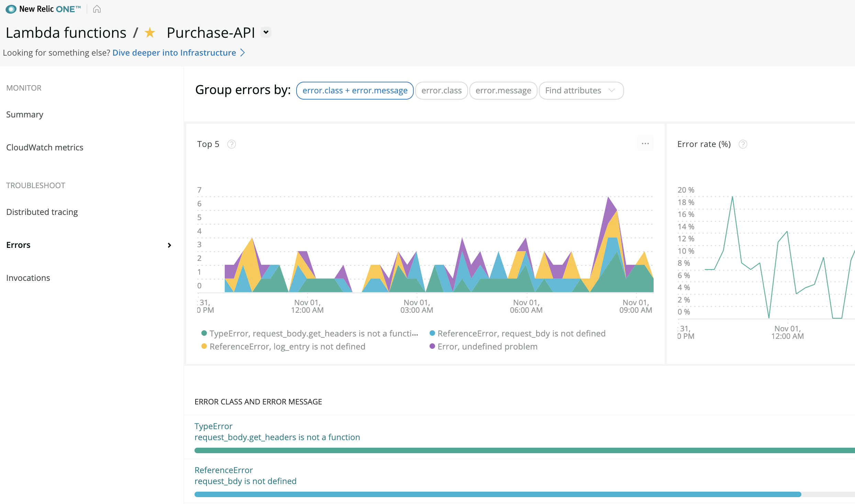
Task: Click the Error rate (%) chart title
Action: click(704, 144)
